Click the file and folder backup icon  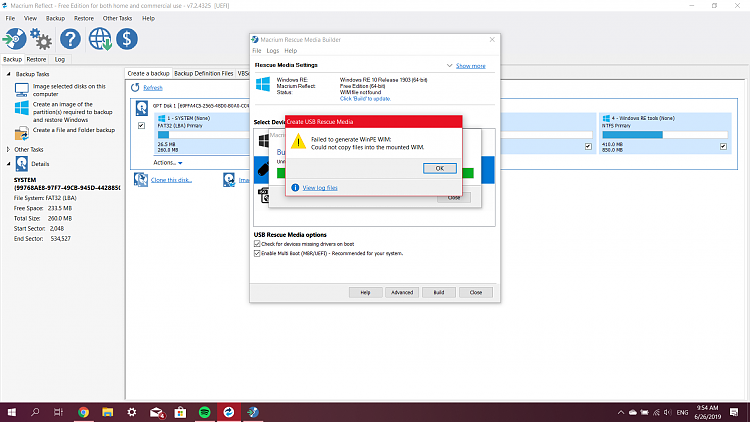pyautogui.click(x=22, y=133)
